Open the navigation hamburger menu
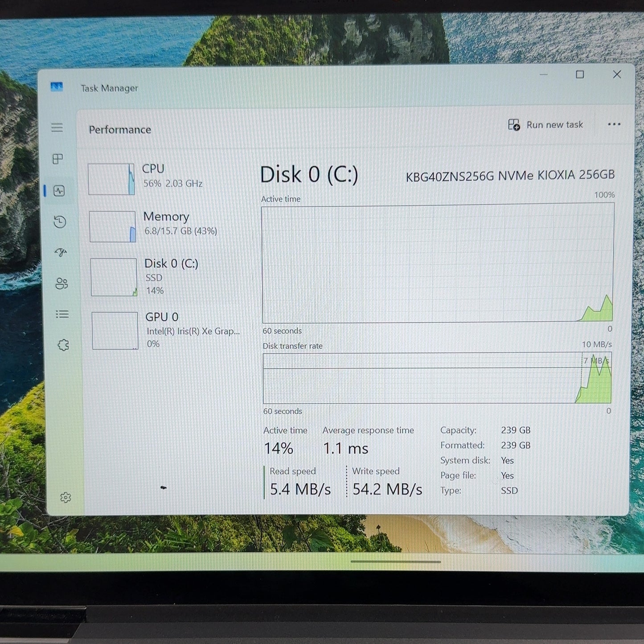Image resolution: width=644 pixels, height=644 pixels. 57,128
